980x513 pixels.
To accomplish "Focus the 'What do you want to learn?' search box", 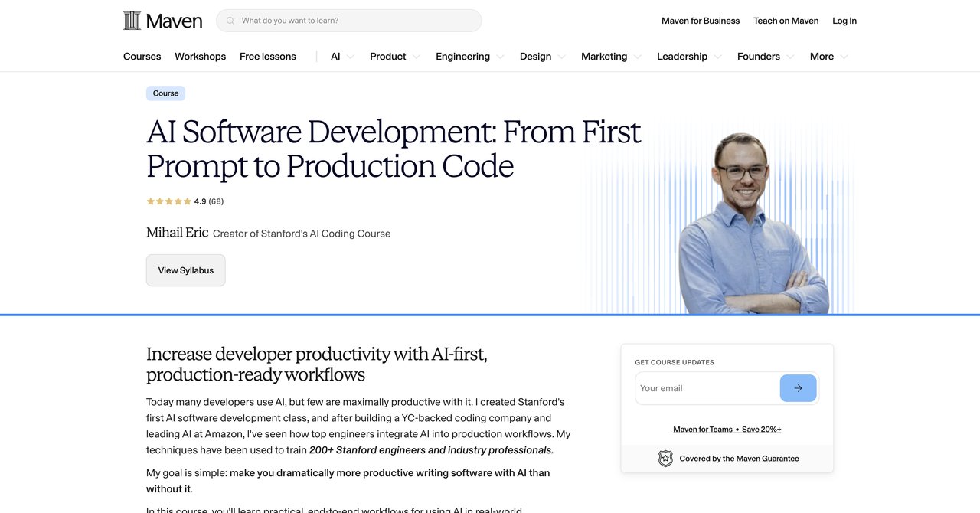I will coord(349,21).
